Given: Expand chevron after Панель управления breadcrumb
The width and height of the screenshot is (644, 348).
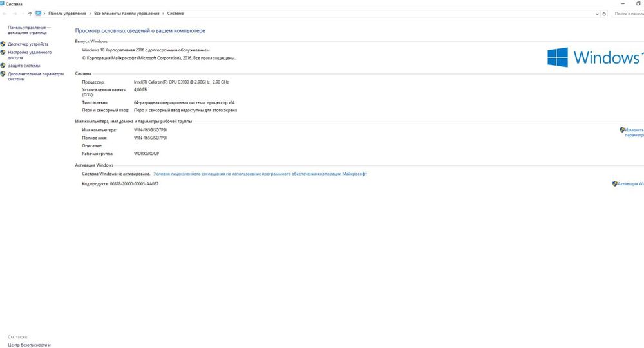Looking at the screenshot, I should click(90, 14).
